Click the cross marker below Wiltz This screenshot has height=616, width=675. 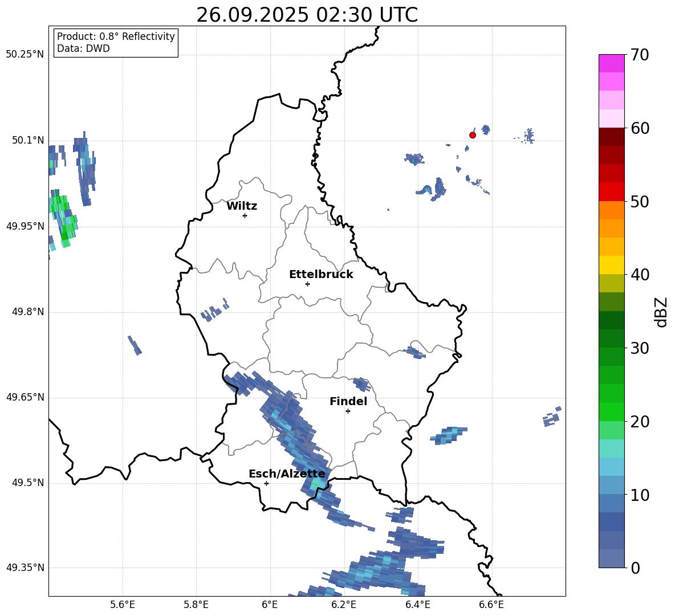click(x=245, y=215)
